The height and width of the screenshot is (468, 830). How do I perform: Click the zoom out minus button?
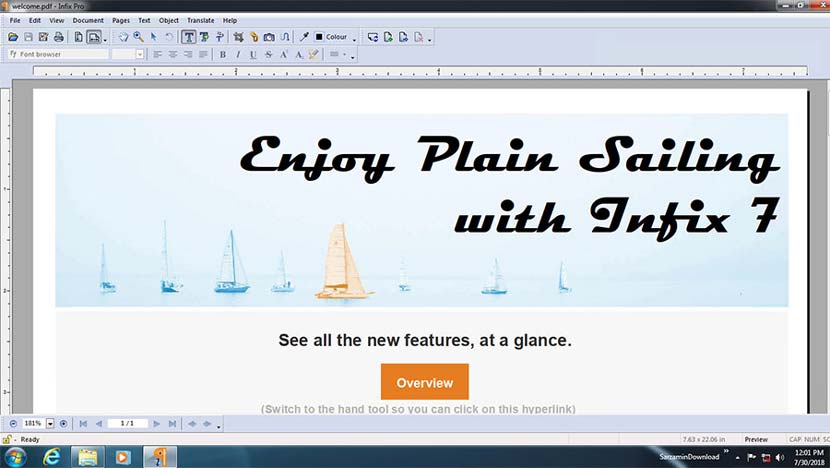13,424
